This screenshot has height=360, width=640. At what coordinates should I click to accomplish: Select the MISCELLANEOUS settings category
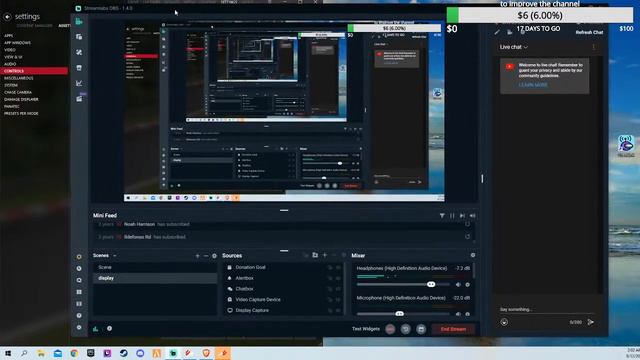19,78
